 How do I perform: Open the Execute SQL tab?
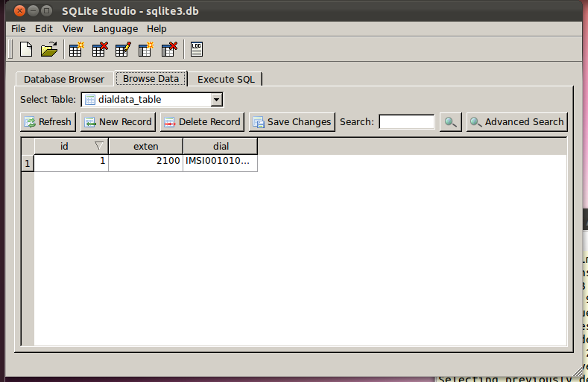225,79
